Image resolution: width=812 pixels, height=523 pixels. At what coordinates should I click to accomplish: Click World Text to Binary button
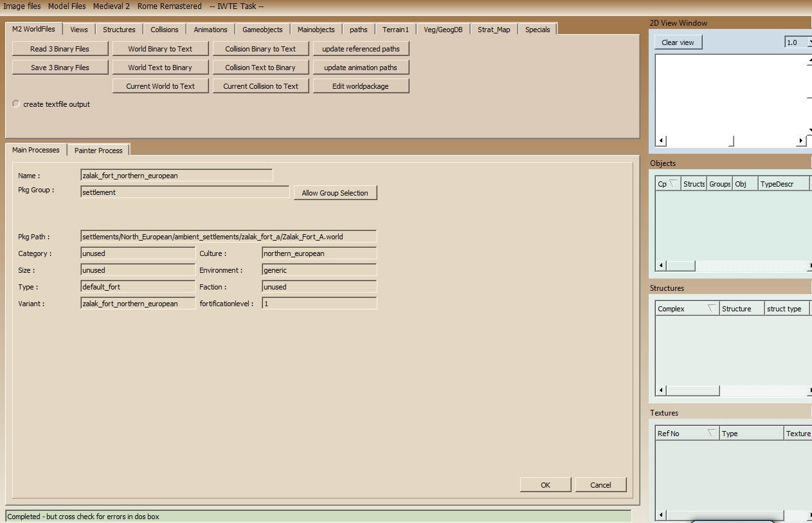(160, 68)
